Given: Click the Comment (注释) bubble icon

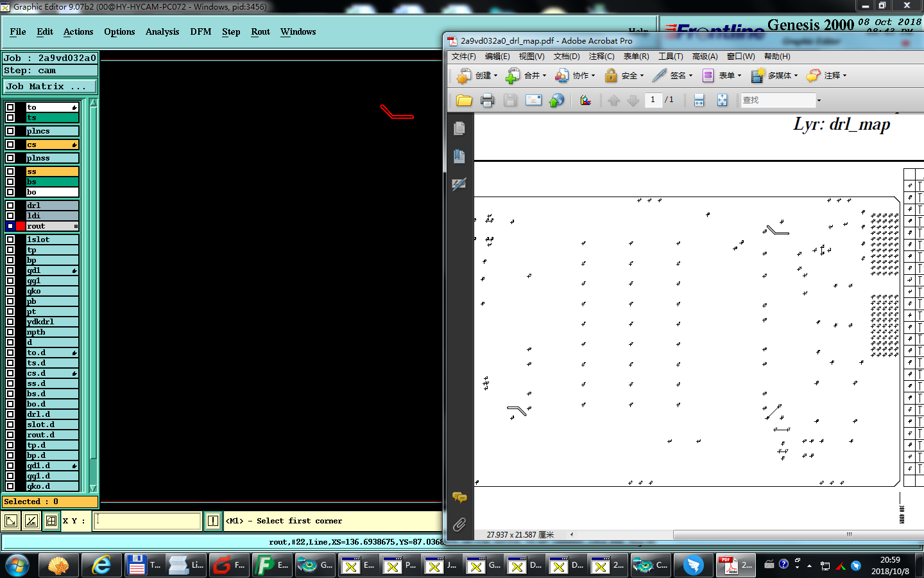Looking at the screenshot, I should (x=814, y=76).
